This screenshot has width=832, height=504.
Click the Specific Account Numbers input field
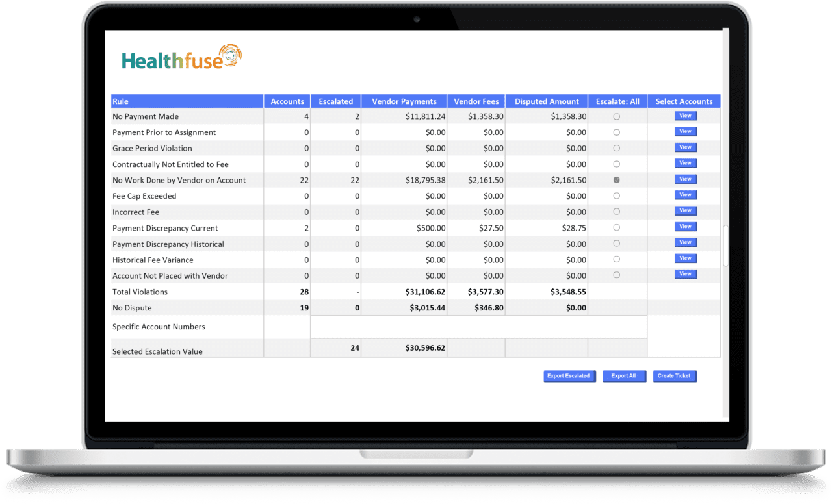pos(478,327)
